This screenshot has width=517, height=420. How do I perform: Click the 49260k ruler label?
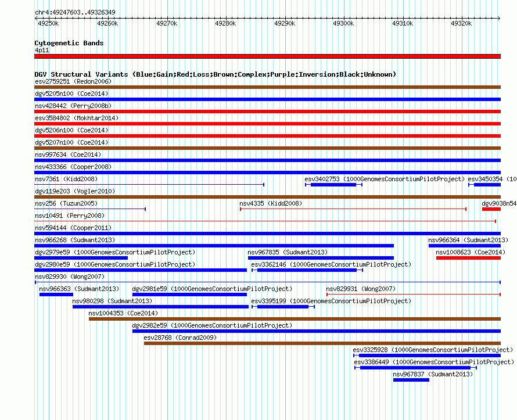(107, 23)
